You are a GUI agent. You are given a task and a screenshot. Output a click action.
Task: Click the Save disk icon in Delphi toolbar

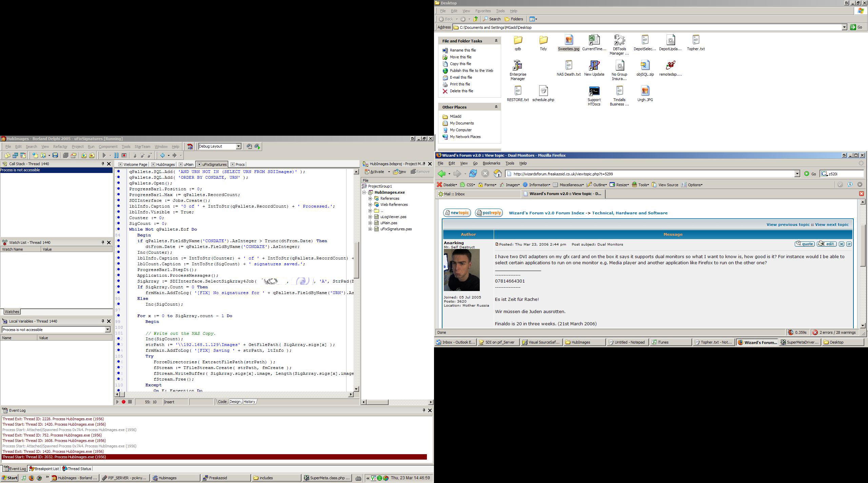(x=55, y=155)
